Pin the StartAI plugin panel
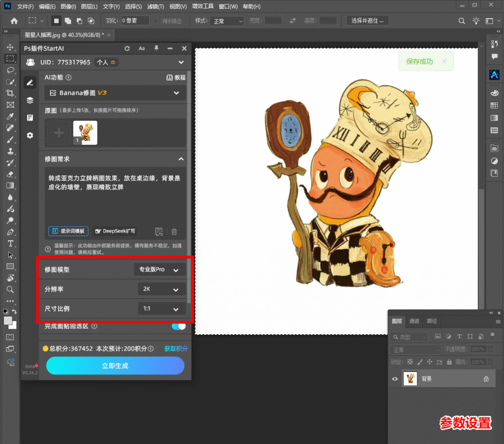The image size is (504, 444). (x=156, y=49)
